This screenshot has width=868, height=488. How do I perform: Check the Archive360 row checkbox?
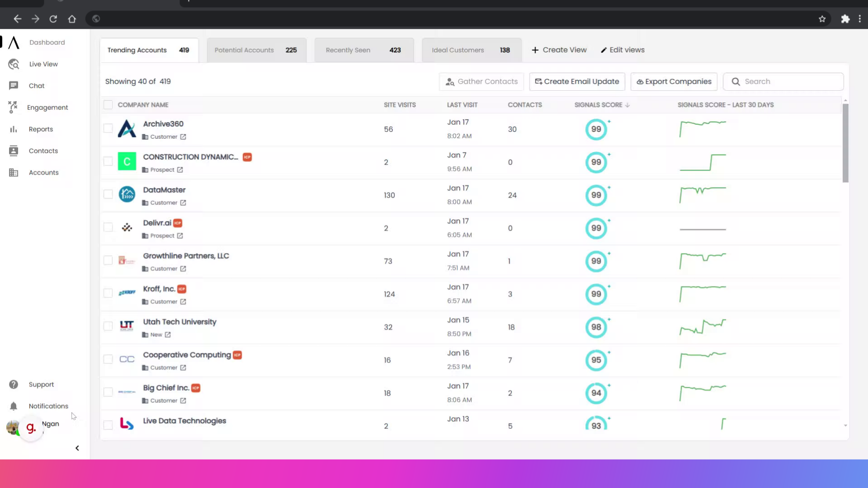pyautogui.click(x=108, y=128)
